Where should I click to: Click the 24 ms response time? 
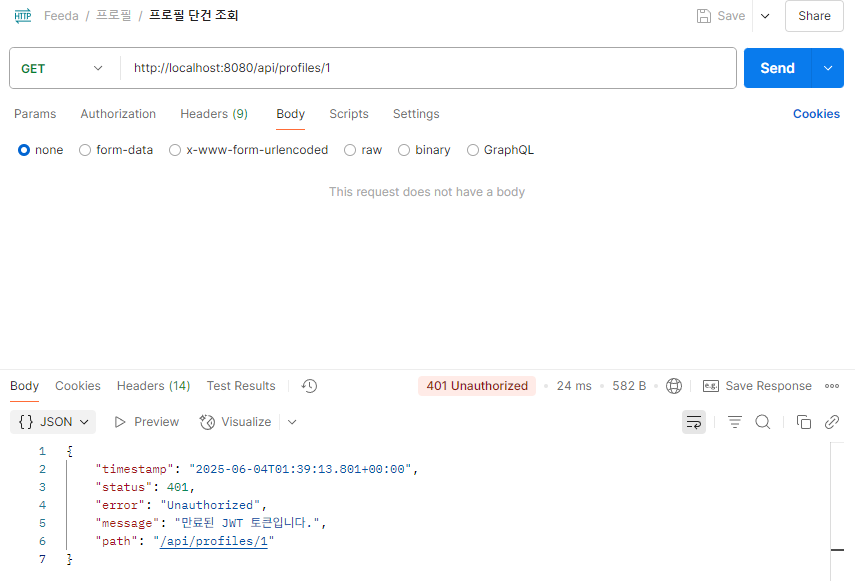point(574,386)
